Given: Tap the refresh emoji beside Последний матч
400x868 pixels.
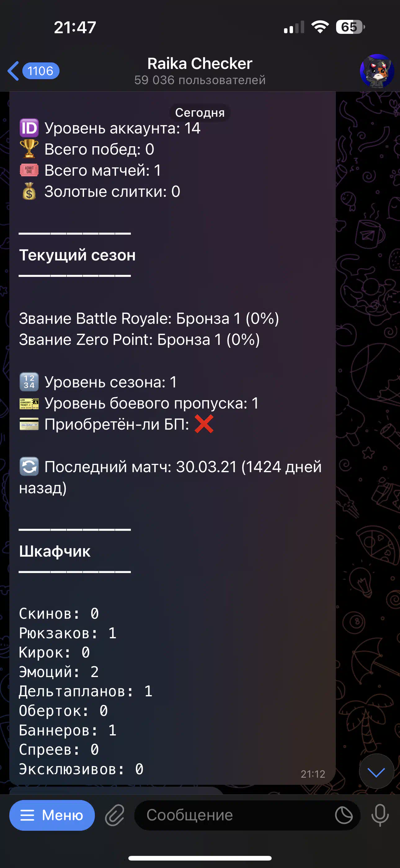Looking at the screenshot, I should tap(29, 466).
